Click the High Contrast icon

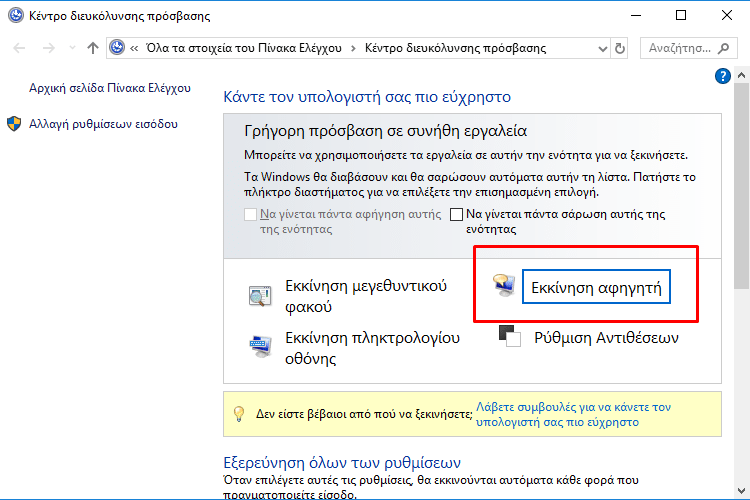[510, 337]
